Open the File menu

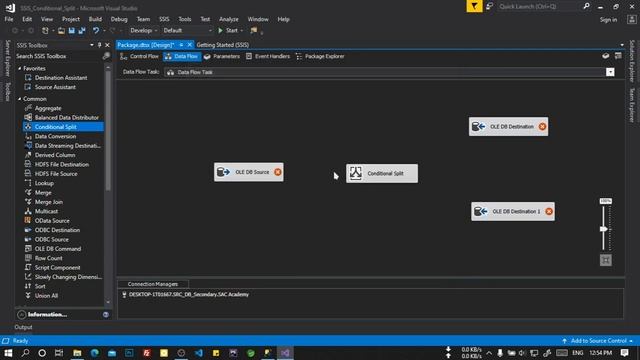pyautogui.click(x=9, y=19)
